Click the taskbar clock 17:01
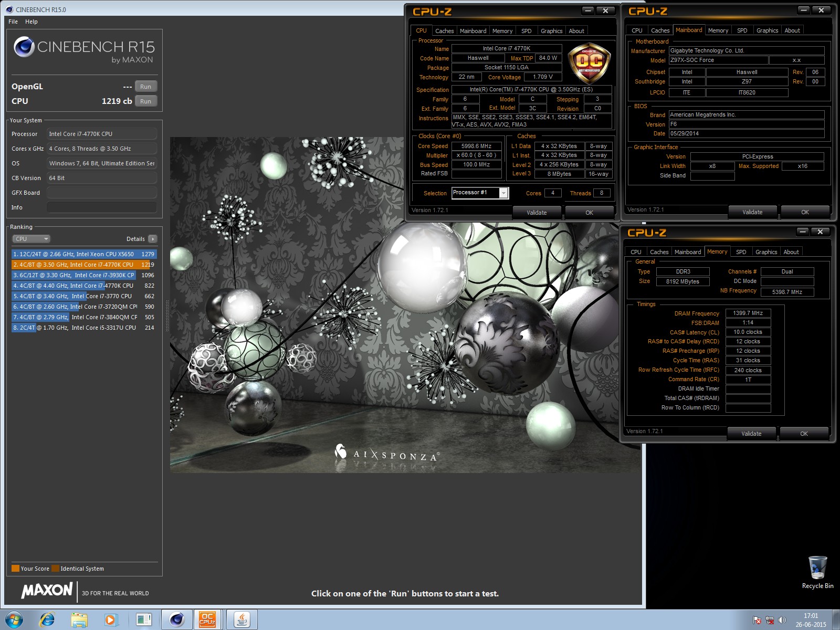840x630 pixels. click(811, 616)
